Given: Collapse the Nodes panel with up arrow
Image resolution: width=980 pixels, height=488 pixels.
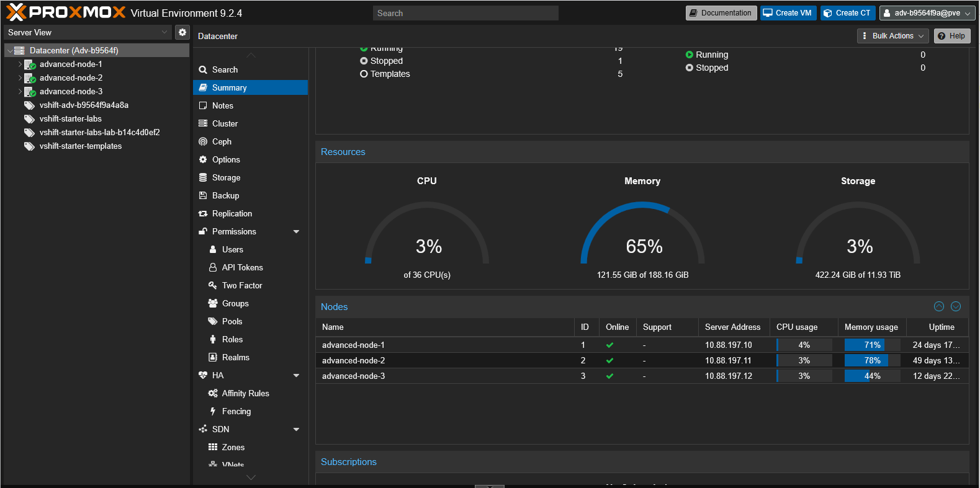Looking at the screenshot, I should [939, 306].
